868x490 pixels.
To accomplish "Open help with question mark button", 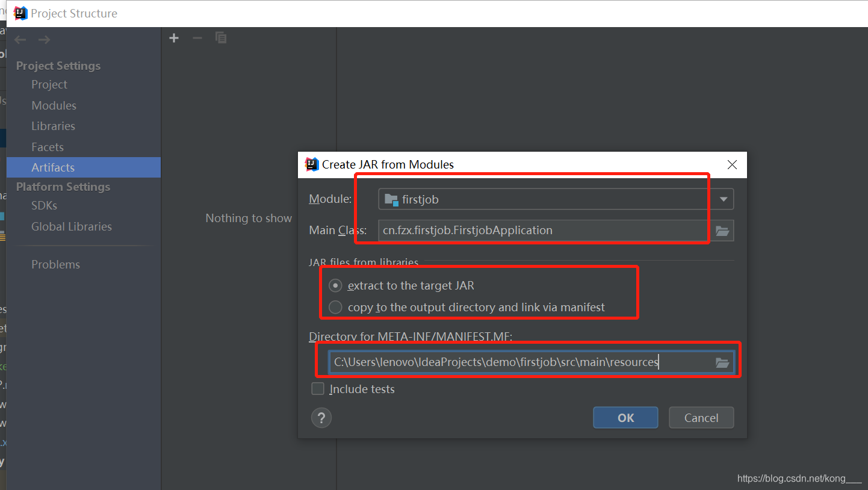I will pos(321,418).
